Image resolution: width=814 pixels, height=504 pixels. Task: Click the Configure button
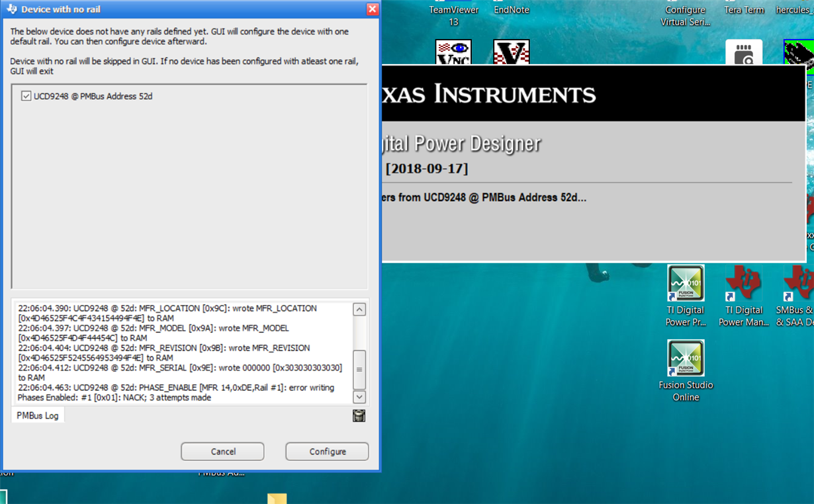click(x=327, y=452)
